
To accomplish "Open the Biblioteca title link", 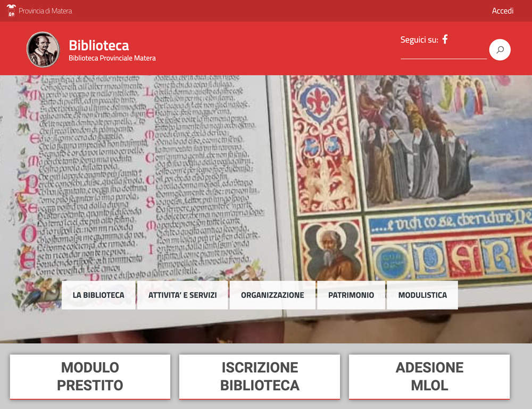I will (x=99, y=45).
